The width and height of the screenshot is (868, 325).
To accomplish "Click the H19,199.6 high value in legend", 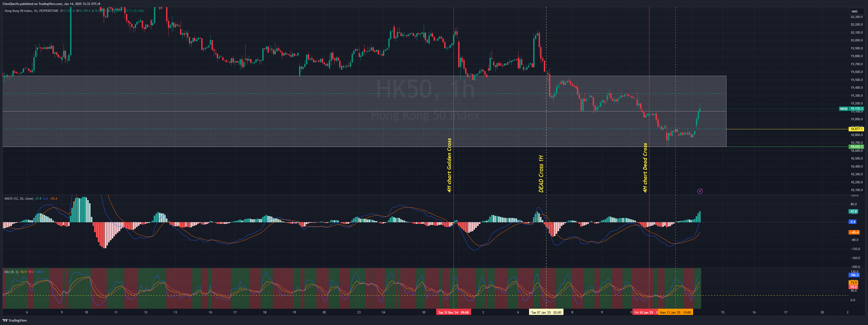I will coord(83,11).
